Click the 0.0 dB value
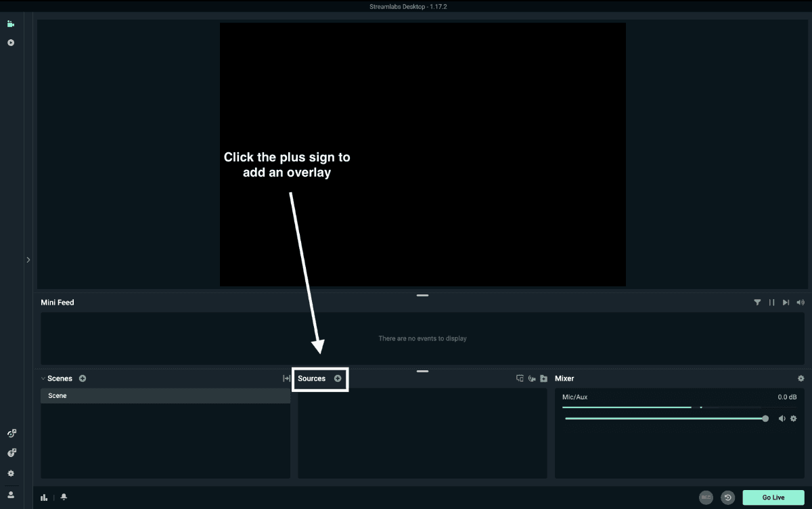812x509 pixels. click(x=787, y=397)
